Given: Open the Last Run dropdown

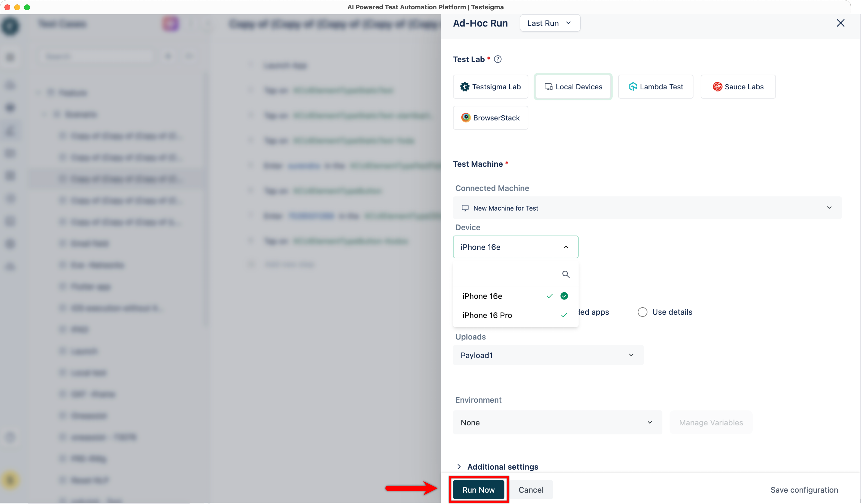Looking at the screenshot, I should click(549, 23).
